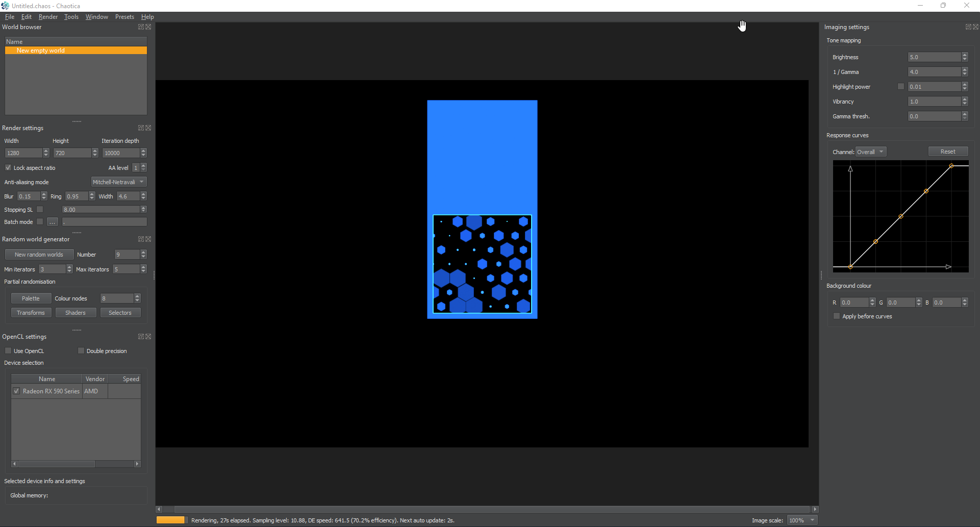Click the Brightness value stepper arrows

965,57
